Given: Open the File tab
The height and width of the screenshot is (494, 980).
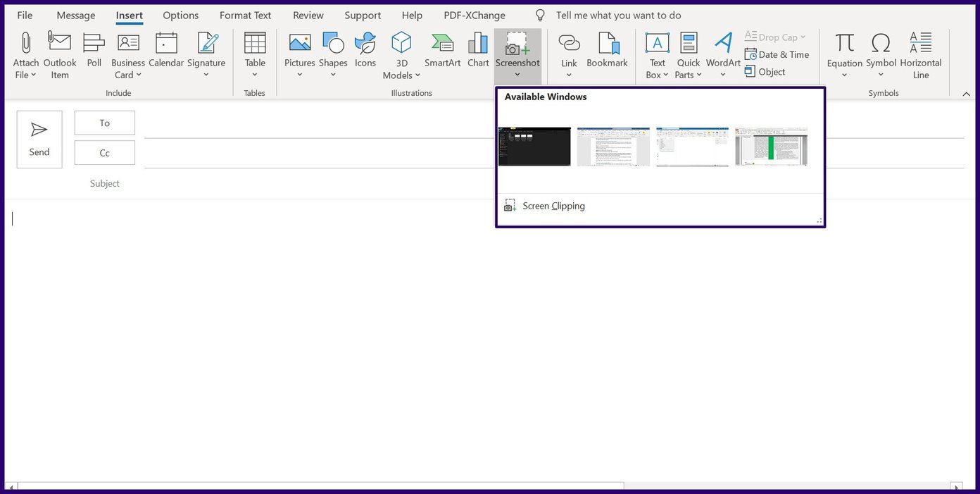Looking at the screenshot, I should point(25,15).
